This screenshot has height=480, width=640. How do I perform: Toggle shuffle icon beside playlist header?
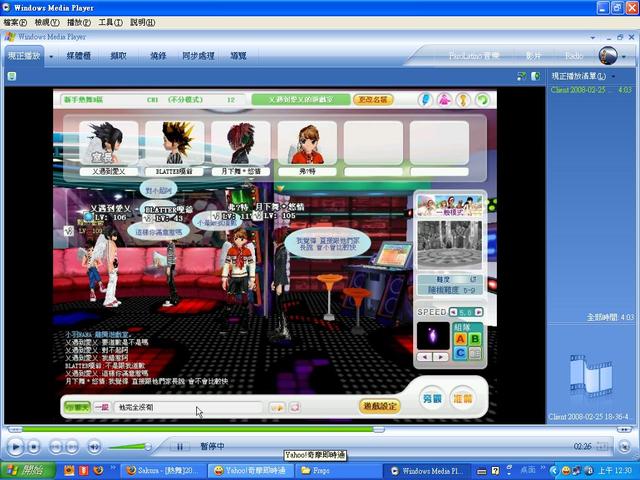coord(521,76)
